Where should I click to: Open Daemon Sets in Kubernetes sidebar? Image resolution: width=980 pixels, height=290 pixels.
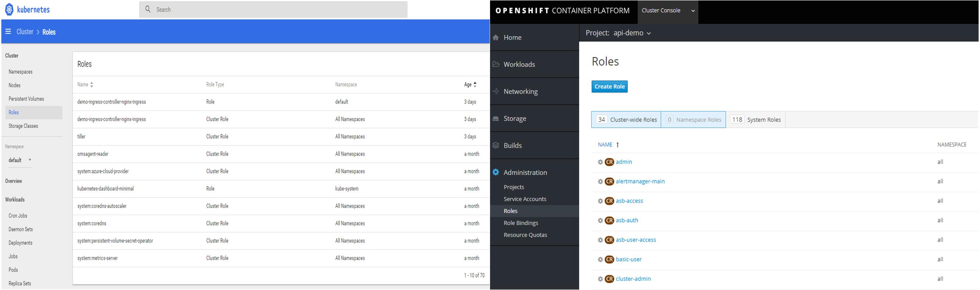click(20, 229)
